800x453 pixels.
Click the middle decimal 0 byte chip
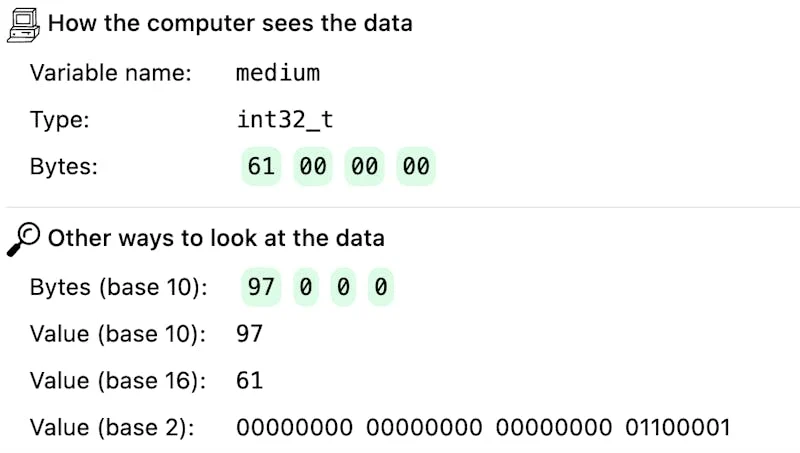[x=343, y=287]
